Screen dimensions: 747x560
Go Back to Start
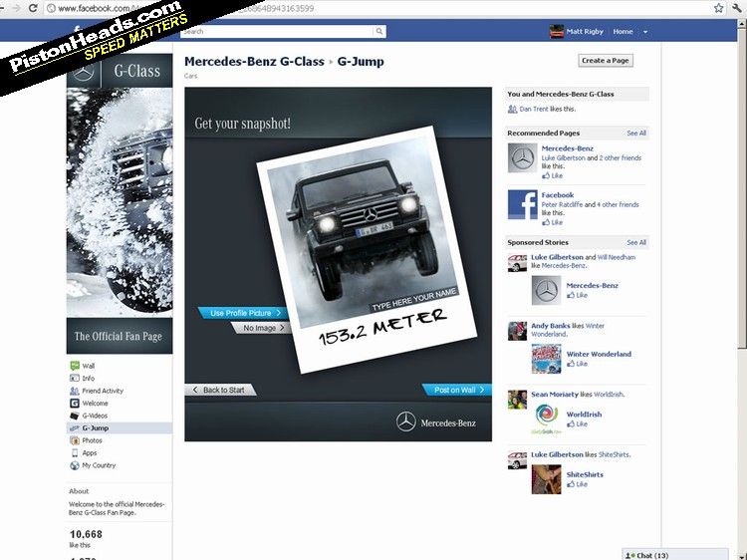click(x=220, y=390)
